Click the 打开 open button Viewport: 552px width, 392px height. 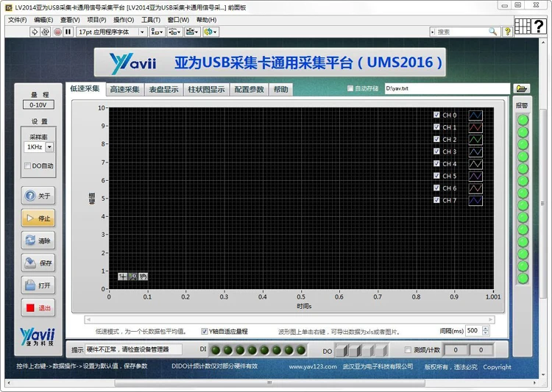point(38,285)
